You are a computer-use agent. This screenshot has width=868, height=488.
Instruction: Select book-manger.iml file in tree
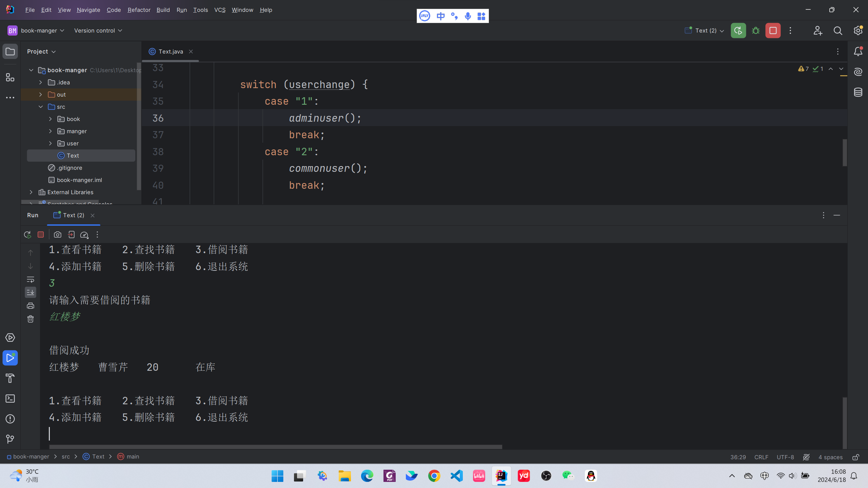(x=79, y=180)
